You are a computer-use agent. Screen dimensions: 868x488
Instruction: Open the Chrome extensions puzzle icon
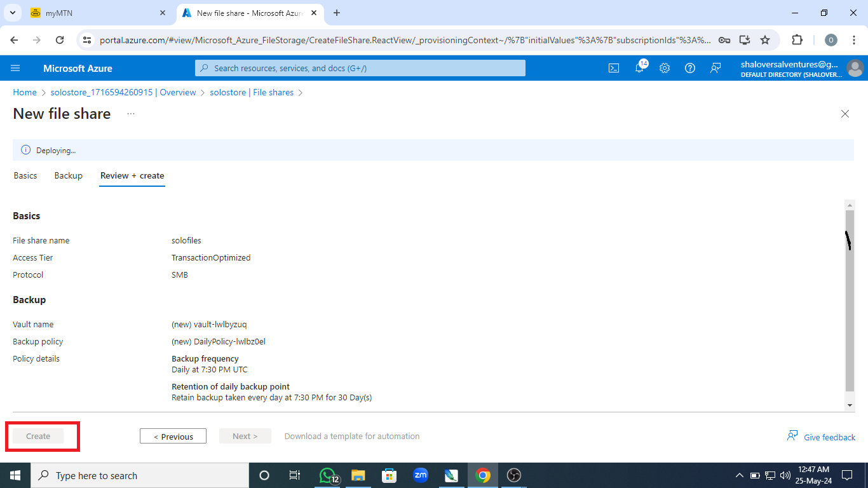797,40
